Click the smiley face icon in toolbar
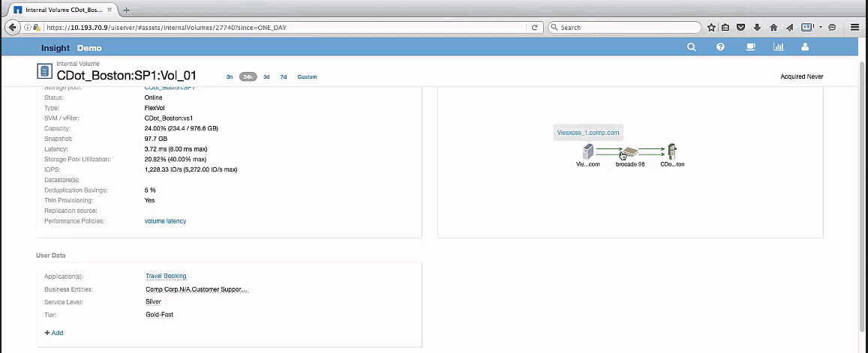Viewport: 868px width, 353px height. click(832, 27)
